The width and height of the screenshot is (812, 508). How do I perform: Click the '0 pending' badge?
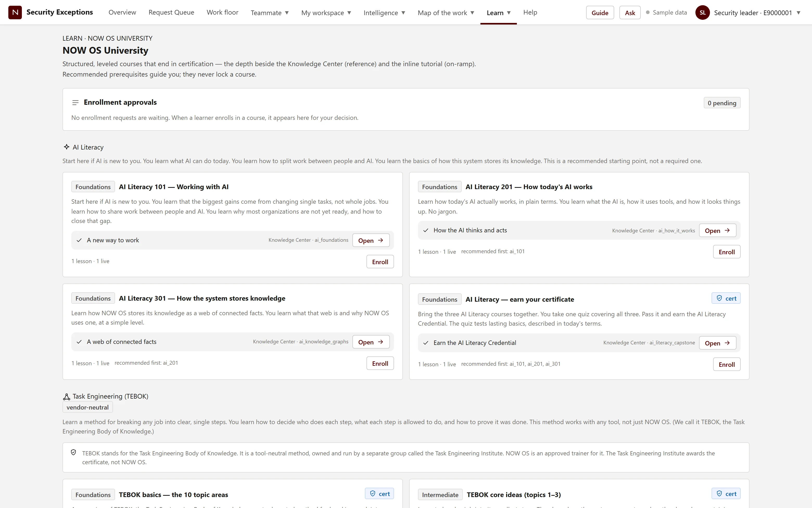click(x=722, y=103)
